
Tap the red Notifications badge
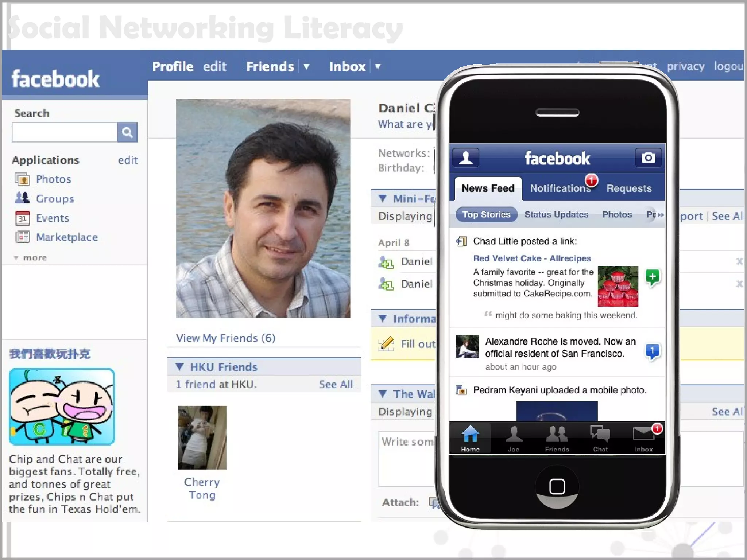(x=592, y=180)
